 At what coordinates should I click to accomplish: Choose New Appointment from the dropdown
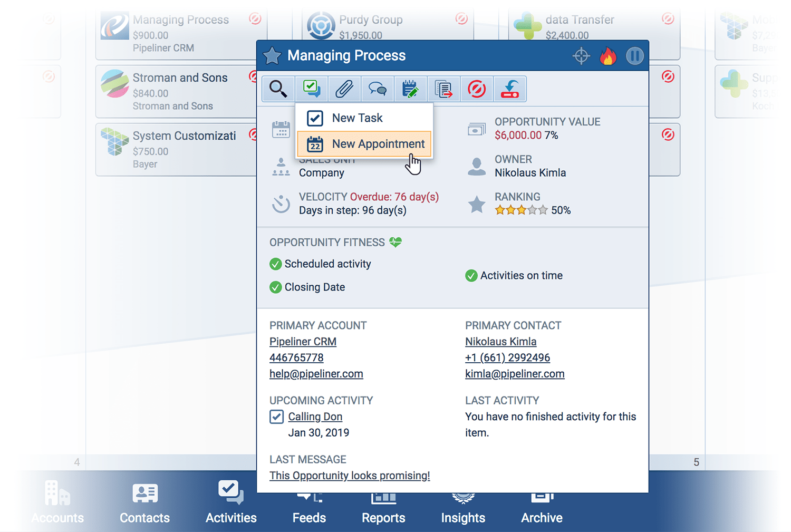coord(378,144)
